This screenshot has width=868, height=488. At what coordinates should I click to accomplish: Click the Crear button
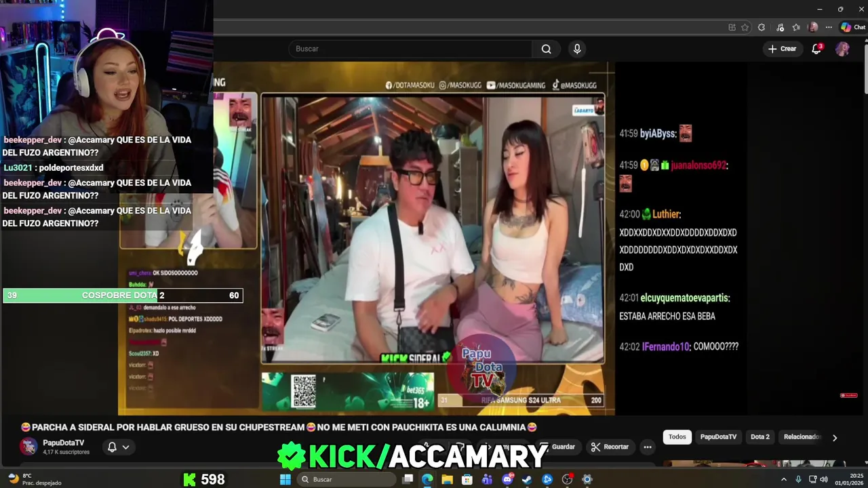(782, 49)
